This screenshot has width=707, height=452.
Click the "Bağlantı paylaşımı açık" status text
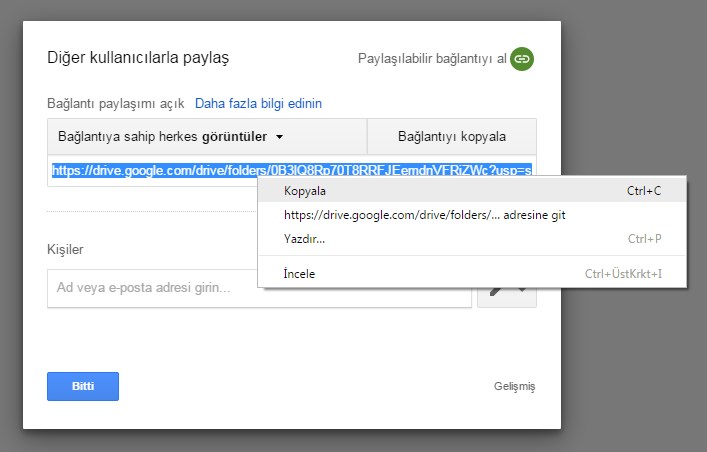pos(116,103)
